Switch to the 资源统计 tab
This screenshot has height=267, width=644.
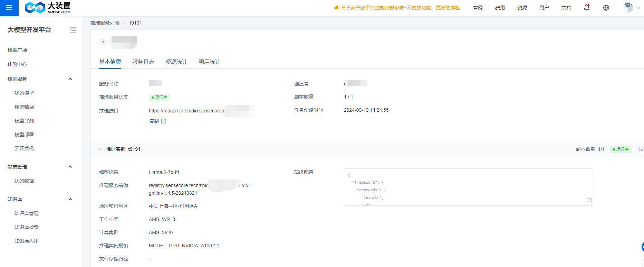pyautogui.click(x=176, y=62)
